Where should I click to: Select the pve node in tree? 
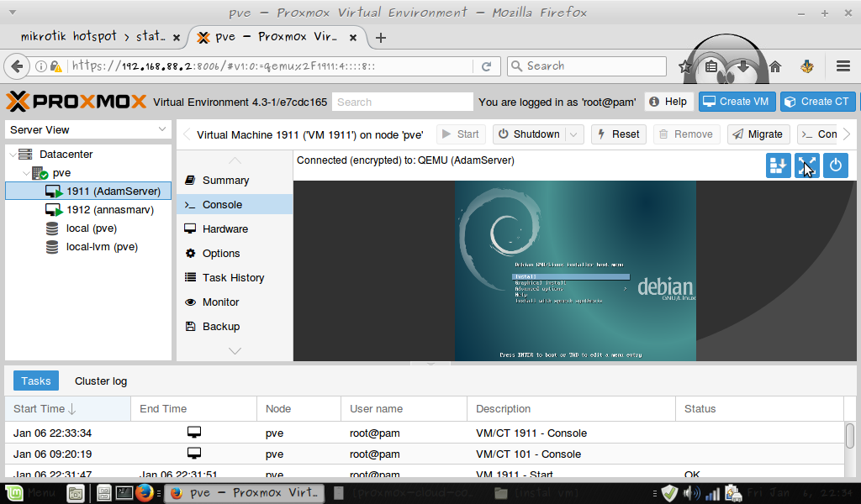point(61,173)
